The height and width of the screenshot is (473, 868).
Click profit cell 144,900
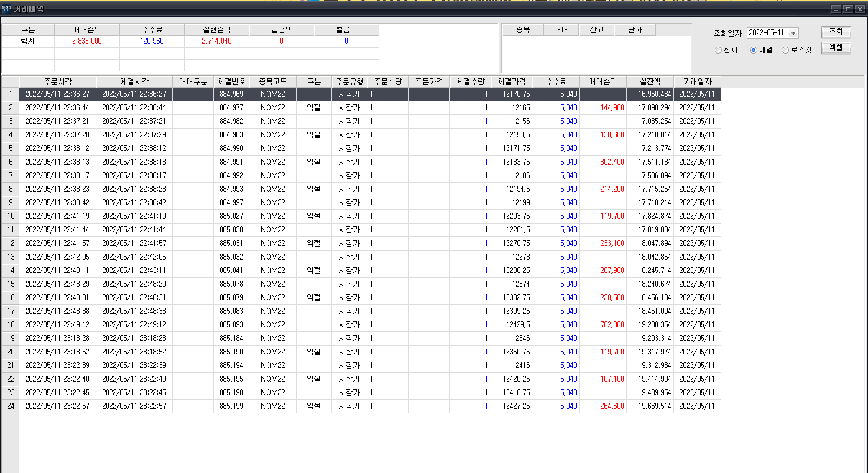coord(603,108)
